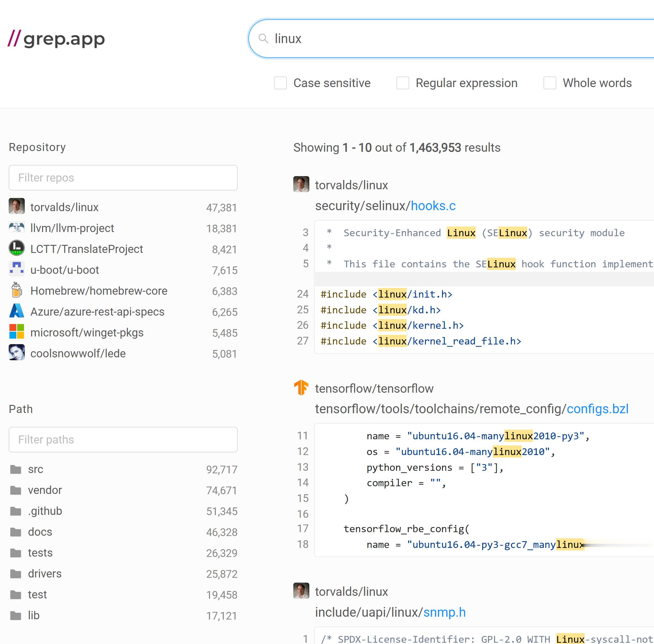Filter by coolsnowwolf/lede repository

pyautogui.click(x=123, y=353)
